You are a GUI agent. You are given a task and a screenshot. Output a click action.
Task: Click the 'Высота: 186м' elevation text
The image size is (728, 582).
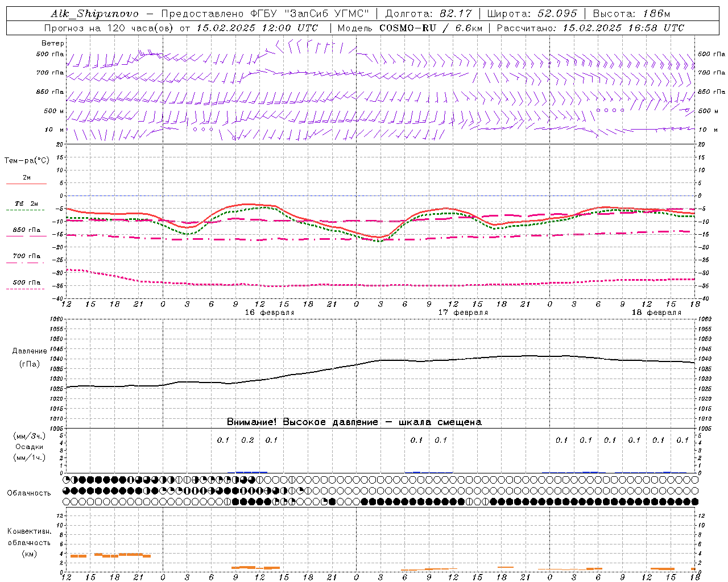(631, 14)
